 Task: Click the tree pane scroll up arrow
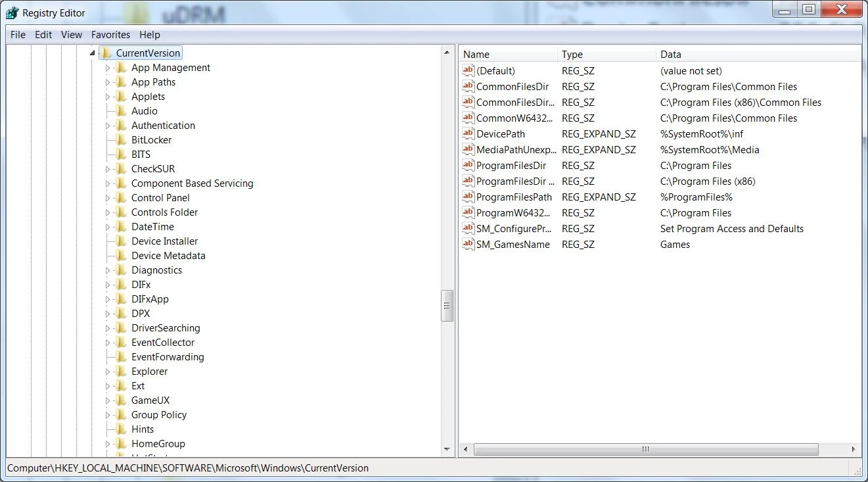click(x=447, y=53)
